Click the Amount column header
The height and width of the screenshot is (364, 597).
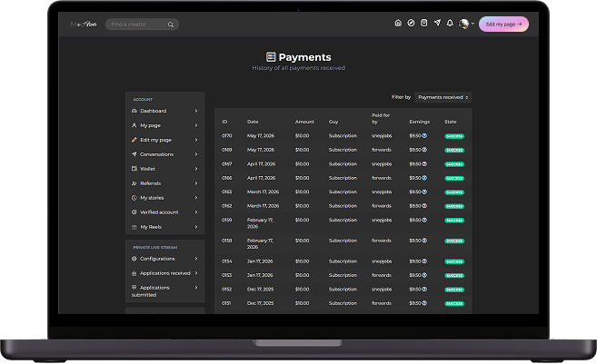(304, 122)
